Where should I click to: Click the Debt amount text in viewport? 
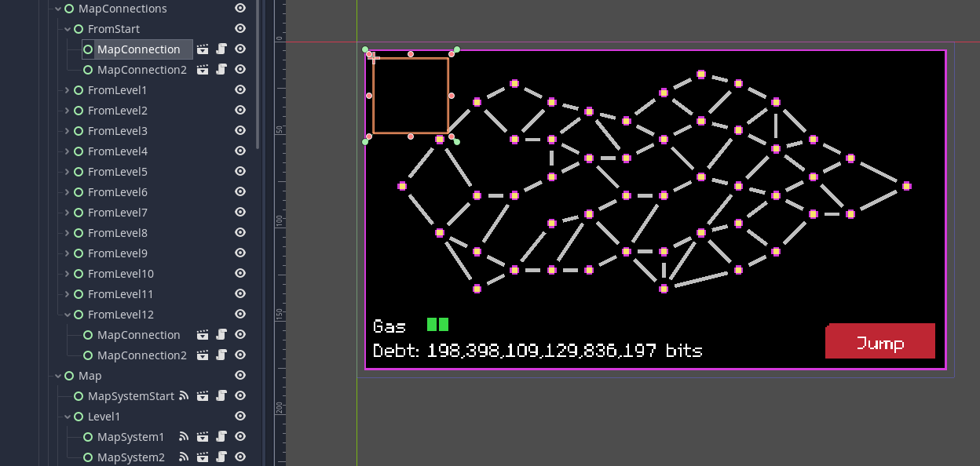(x=538, y=351)
